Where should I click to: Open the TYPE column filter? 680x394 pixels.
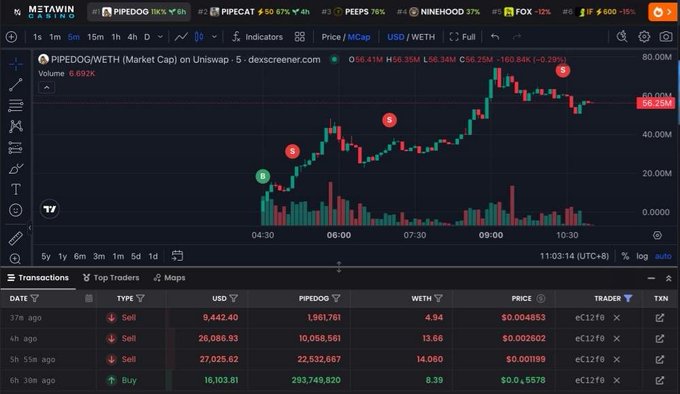[x=140, y=298]
